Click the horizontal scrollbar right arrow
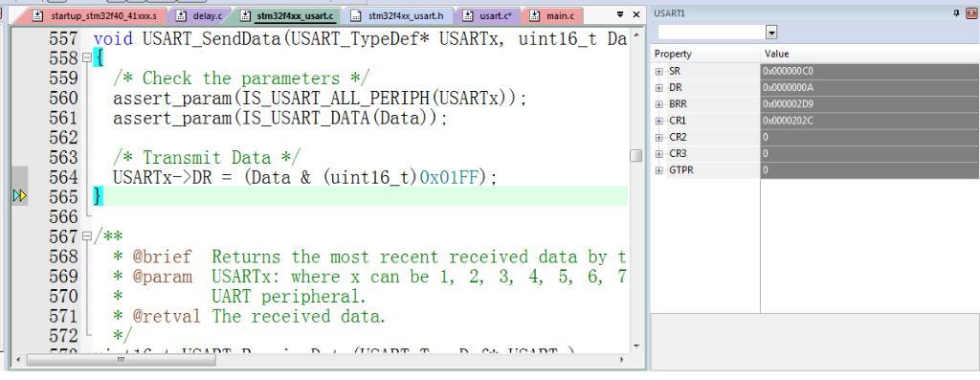Screen dimensions: 980x380 621,361
